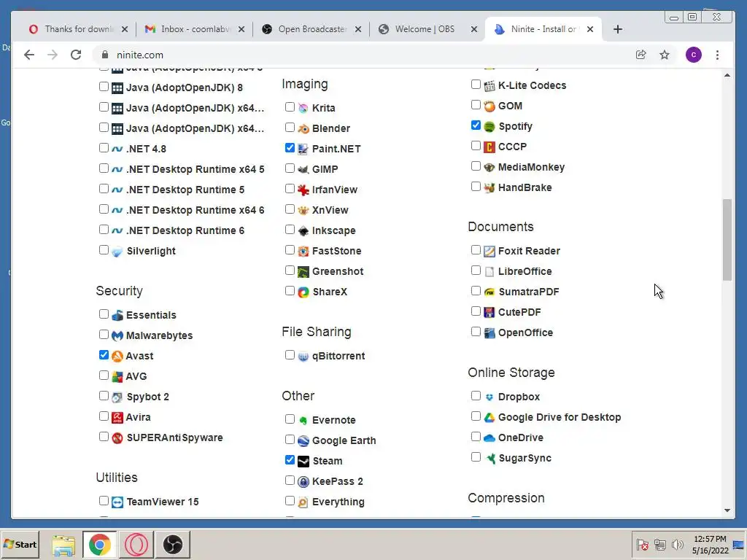Switch to Thanks for downloading Opera tab
The width and height of the screenshot is (747, 560).
(78, 29)
